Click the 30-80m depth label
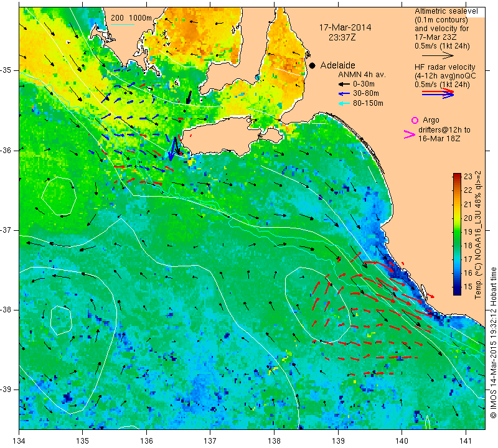 click(365, 94)
